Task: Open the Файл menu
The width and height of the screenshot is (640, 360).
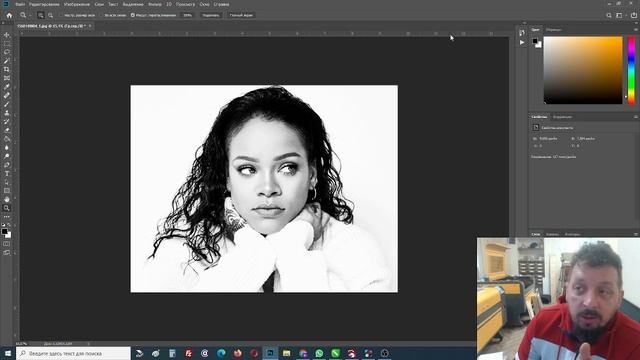Action: (x=20, y=4)
